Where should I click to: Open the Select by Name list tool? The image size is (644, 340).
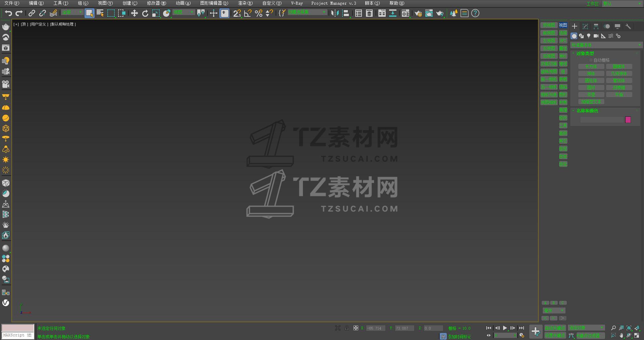100,13
